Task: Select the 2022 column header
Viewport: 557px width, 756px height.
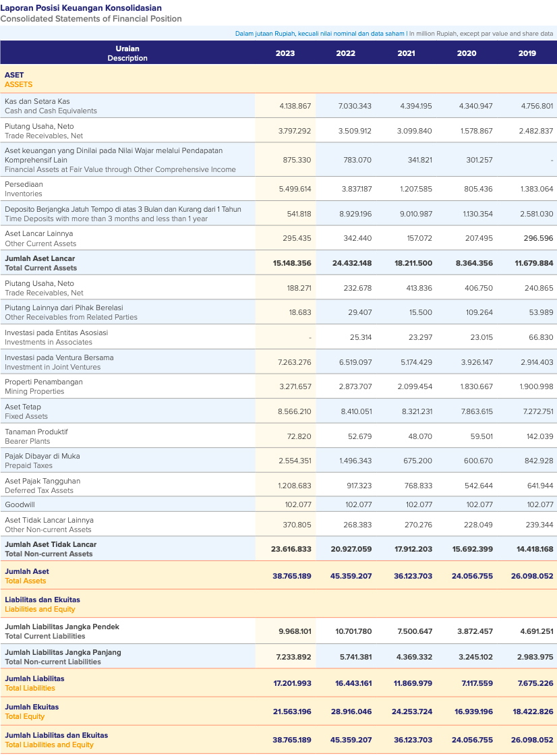Action: (346, 53)
